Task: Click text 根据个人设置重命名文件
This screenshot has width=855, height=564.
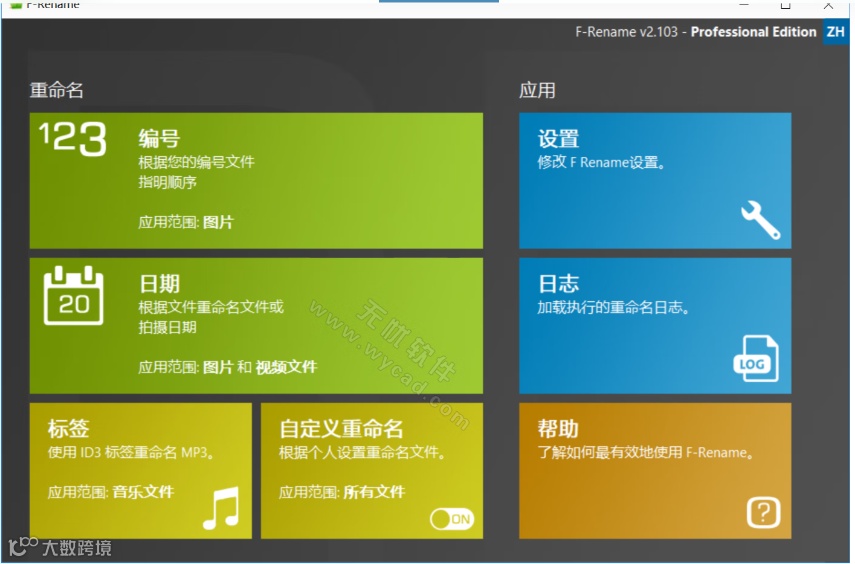Action: point(362,452)
